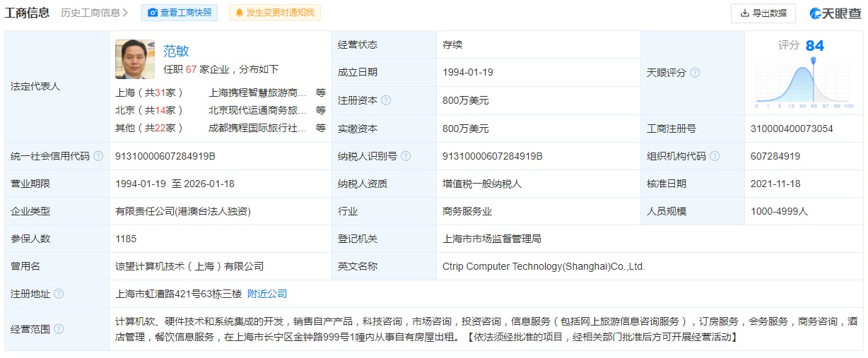Open 范敏 profile link

coord(176,51)
